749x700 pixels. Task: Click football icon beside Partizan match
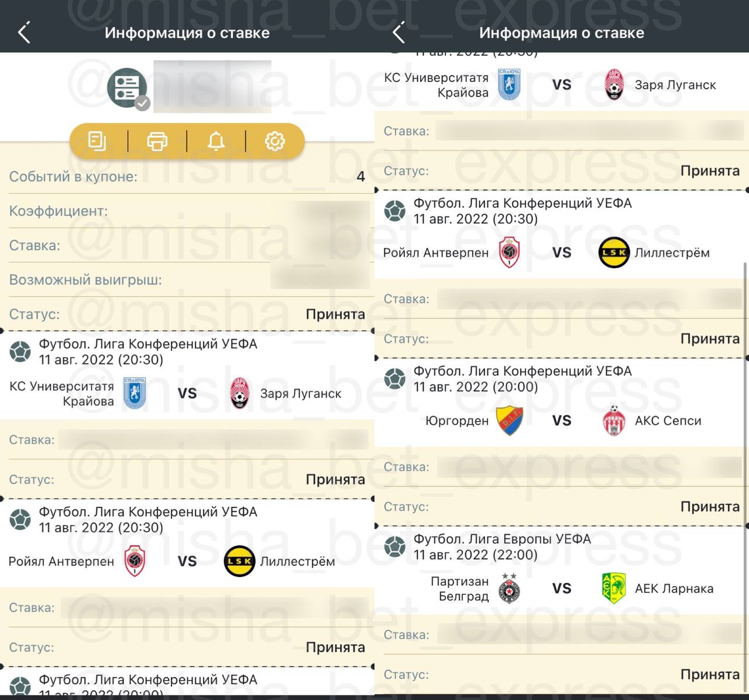pos(395,547)
